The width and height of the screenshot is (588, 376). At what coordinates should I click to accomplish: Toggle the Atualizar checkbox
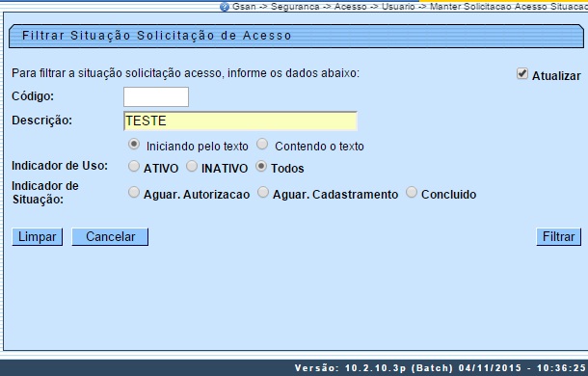[522, 73]
